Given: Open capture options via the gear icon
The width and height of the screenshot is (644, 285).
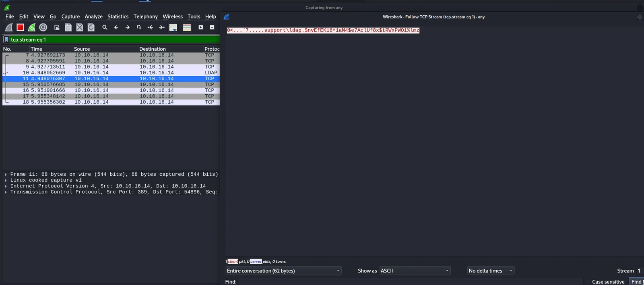Looking at the screenshot, I should tap(43, 27).
